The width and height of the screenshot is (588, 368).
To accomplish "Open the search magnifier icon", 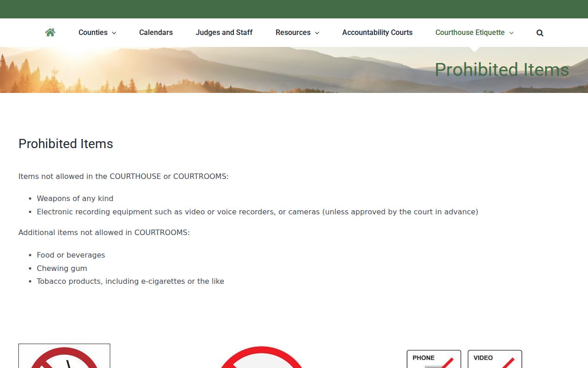I will click(540, 33).
